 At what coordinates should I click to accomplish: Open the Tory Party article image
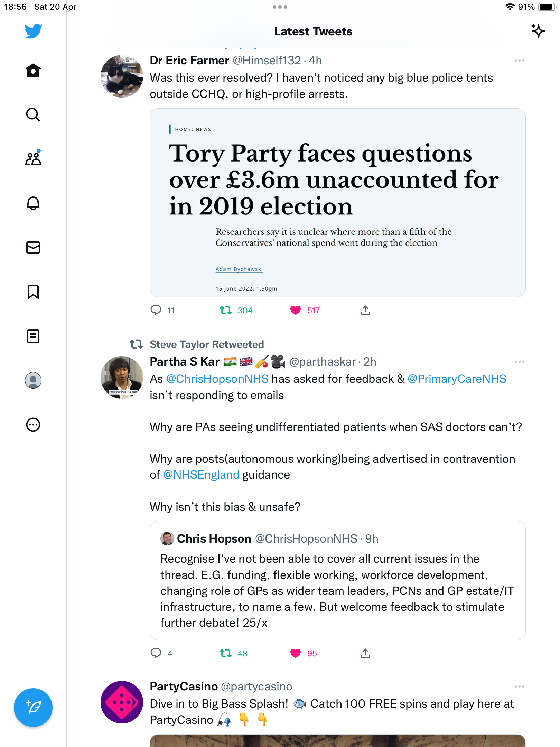337,203
